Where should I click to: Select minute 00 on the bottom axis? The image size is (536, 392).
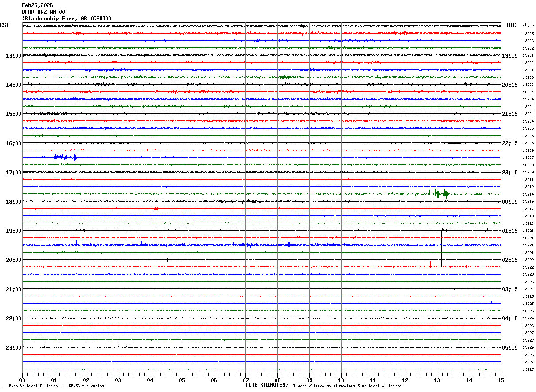[x=22, y=380]
